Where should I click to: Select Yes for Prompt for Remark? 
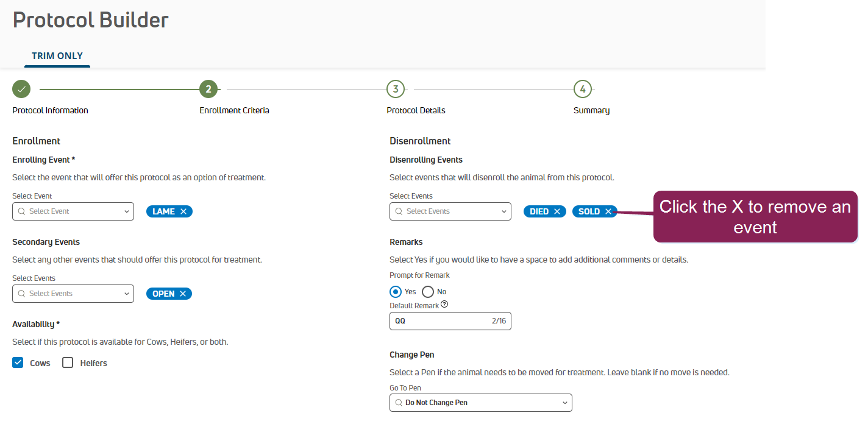tap(396, 292)
